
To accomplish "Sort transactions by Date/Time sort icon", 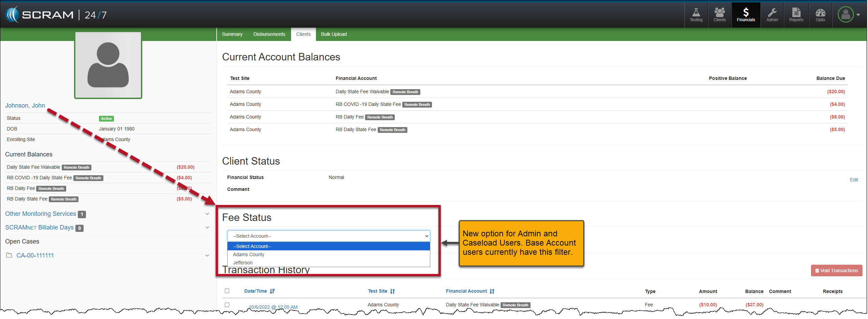I will [x=272, y=291].
